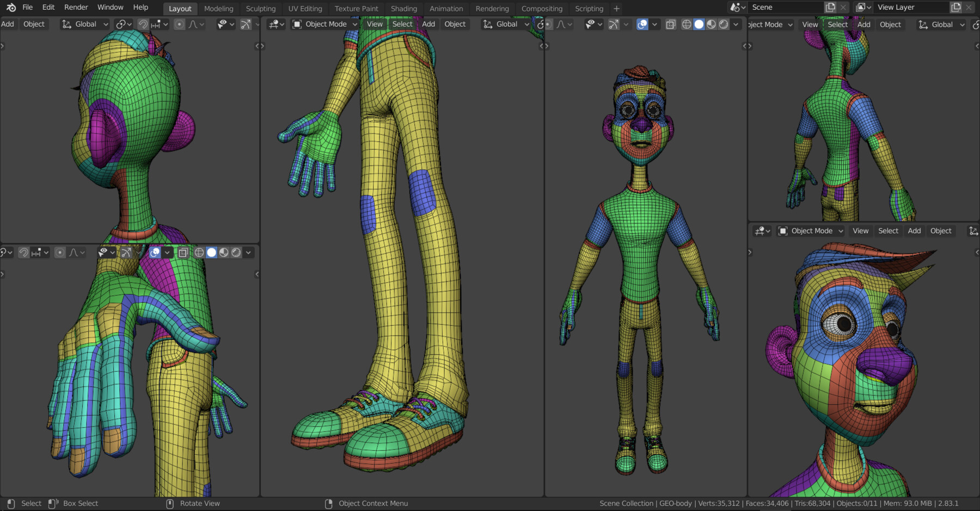980x511 pixels.
Task: Add a new View Layer using its copy icon
Action: (x=956, y=8)
